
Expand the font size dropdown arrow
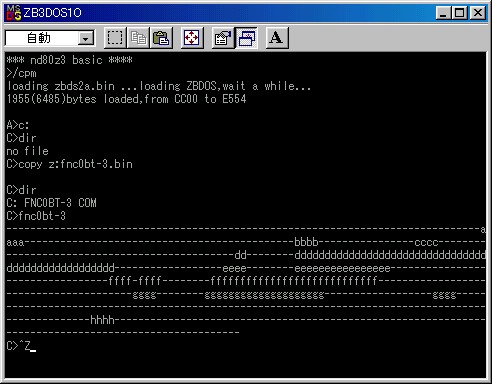(x=86, y=39)
